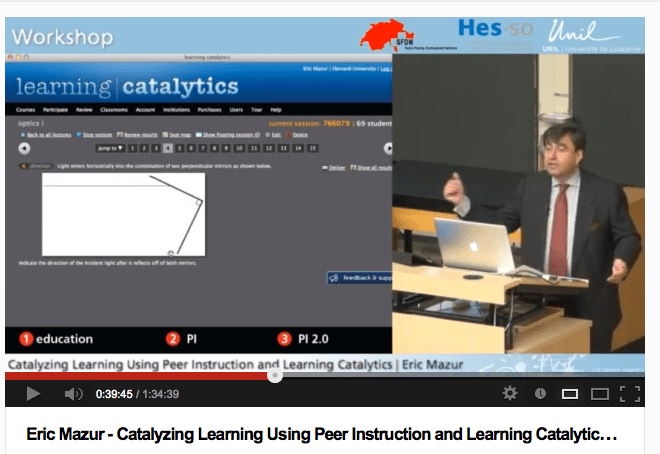This screenshot has height=454, width=660.
Task: Select question number 10 in slide
Action: click(x=239, y=148)
